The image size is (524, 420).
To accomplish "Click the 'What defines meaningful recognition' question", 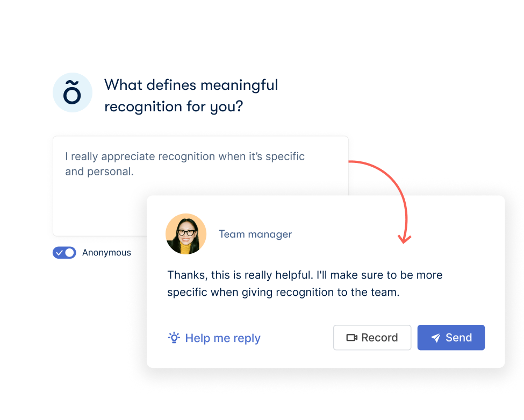I will tap(191, 96).
